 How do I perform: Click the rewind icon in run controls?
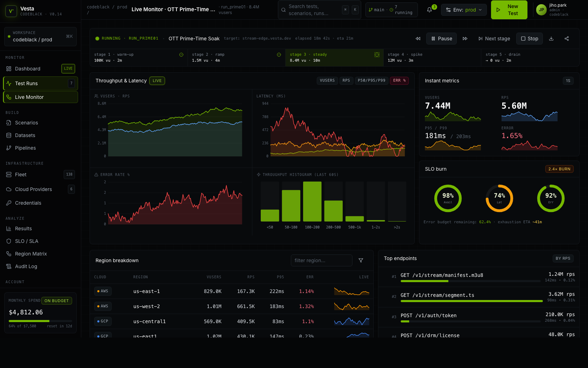[x=418, y=39]
